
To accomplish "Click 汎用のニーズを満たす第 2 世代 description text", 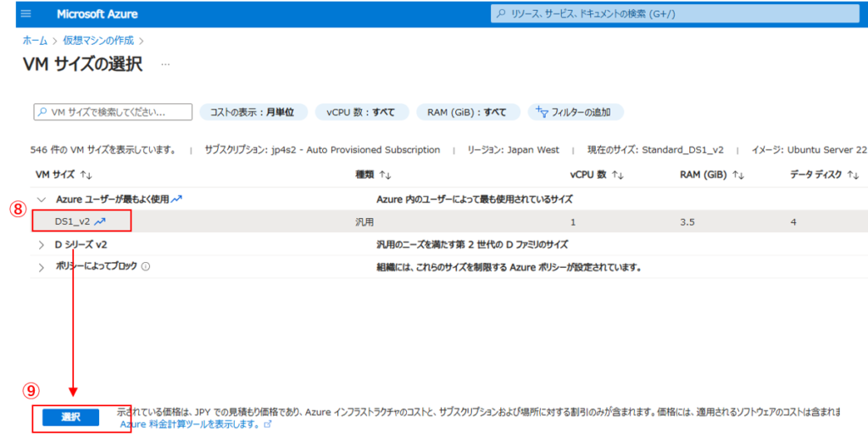I will pyautogui.click(x=472, y=244).
